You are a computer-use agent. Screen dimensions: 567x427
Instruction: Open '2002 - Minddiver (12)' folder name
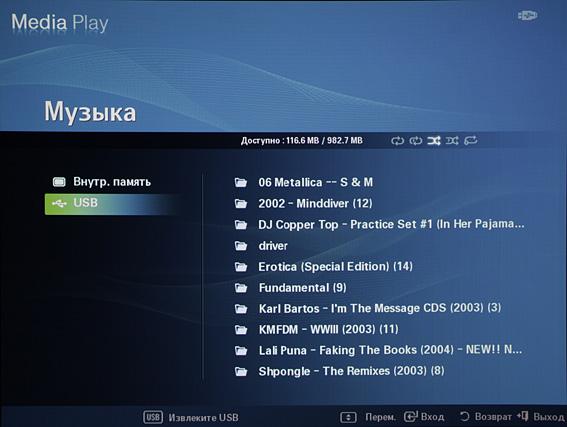point(315,204)
